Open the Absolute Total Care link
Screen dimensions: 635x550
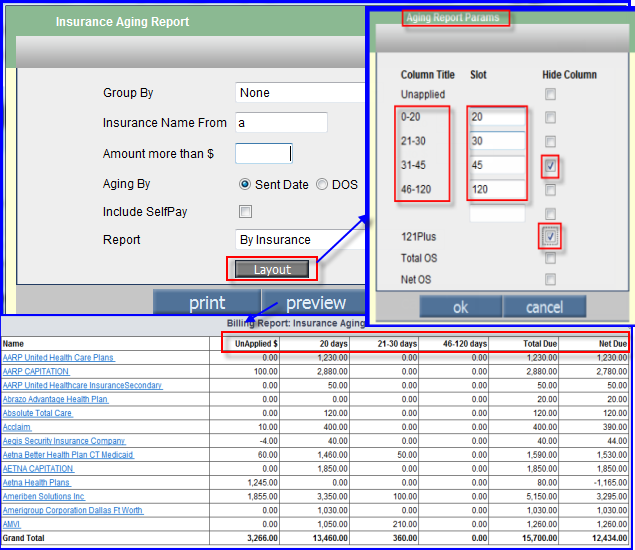[x=38, y=413]
